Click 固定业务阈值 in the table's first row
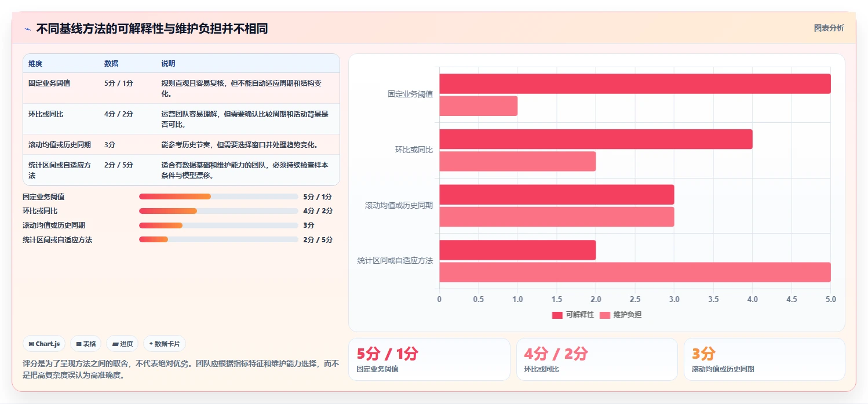The image size is (868, 404). [49, 83]
